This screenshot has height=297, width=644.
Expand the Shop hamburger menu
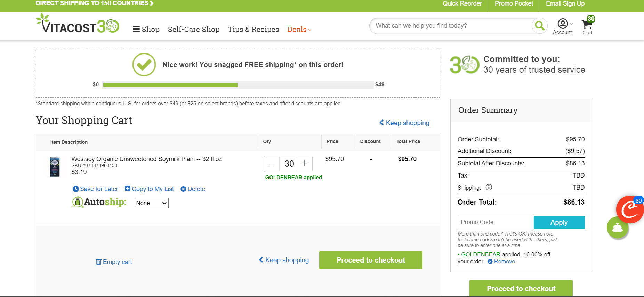(x=146, y=30)
